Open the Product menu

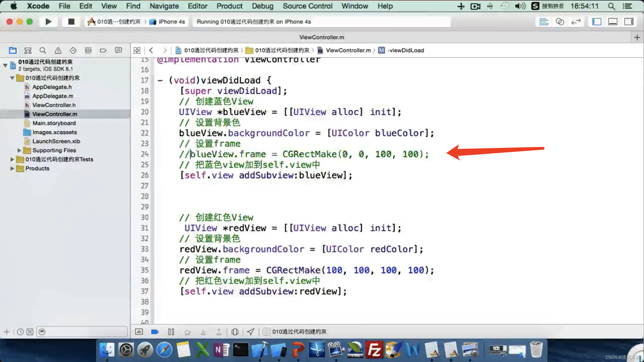[x=229, y=6]
